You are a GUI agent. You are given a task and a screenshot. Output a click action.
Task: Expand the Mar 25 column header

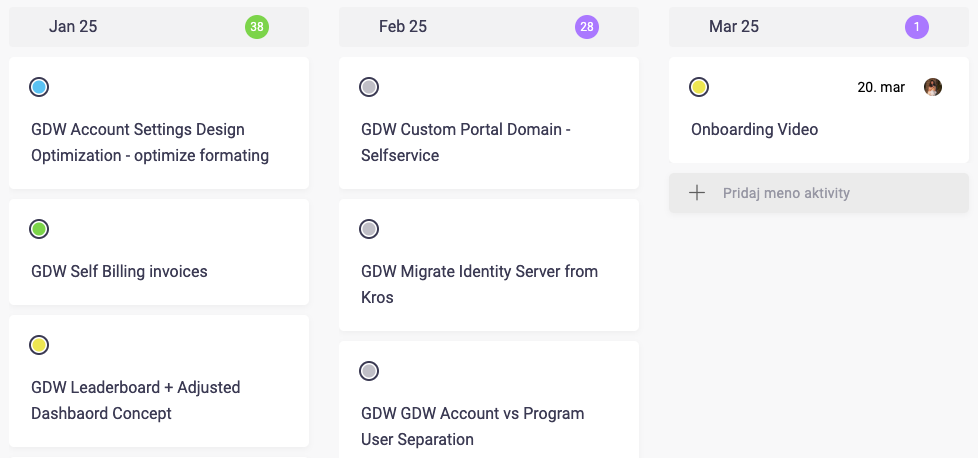click(734, 27)
